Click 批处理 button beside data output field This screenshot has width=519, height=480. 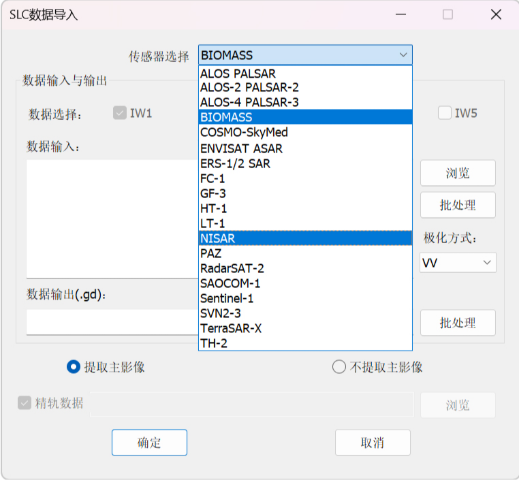[458, 322]
